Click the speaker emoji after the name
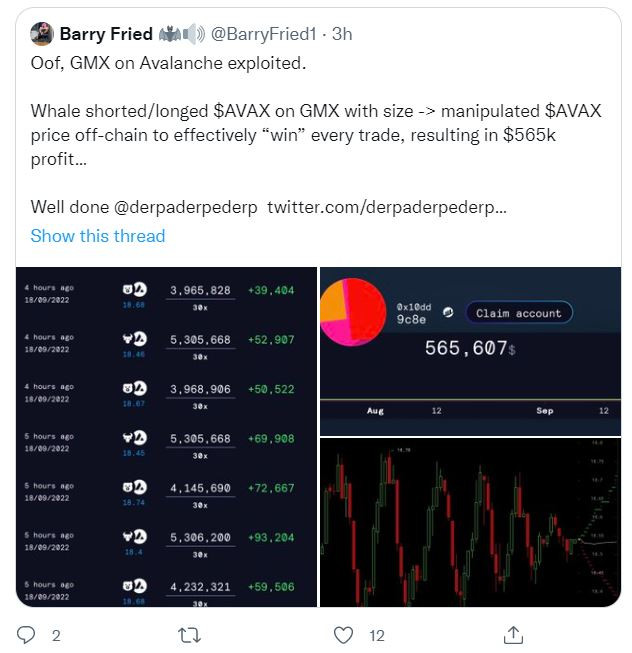This screenshot has height=653, width=632. (193, 34)
